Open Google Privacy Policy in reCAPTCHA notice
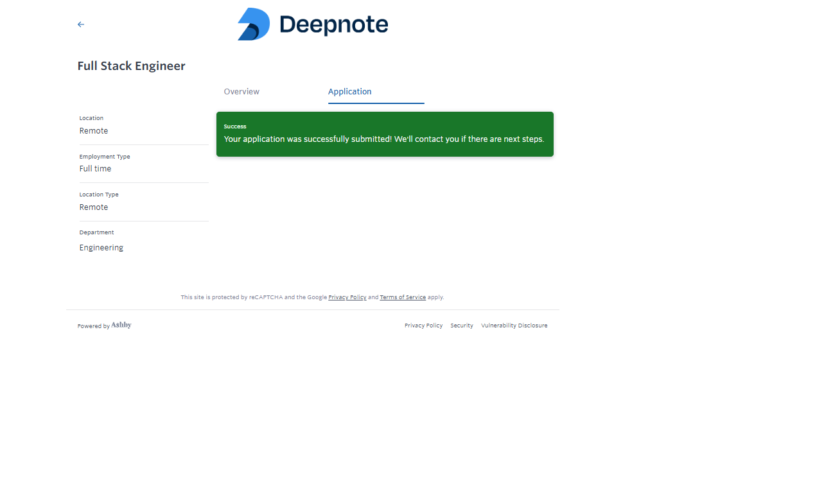Screen dimensions: 833x504 pos(347,297)
